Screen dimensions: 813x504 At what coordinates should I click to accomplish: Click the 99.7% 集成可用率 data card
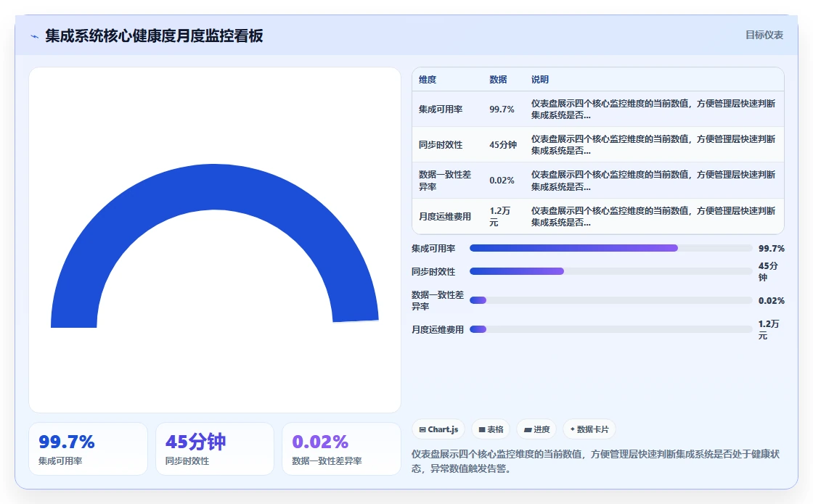pos(88,449)
